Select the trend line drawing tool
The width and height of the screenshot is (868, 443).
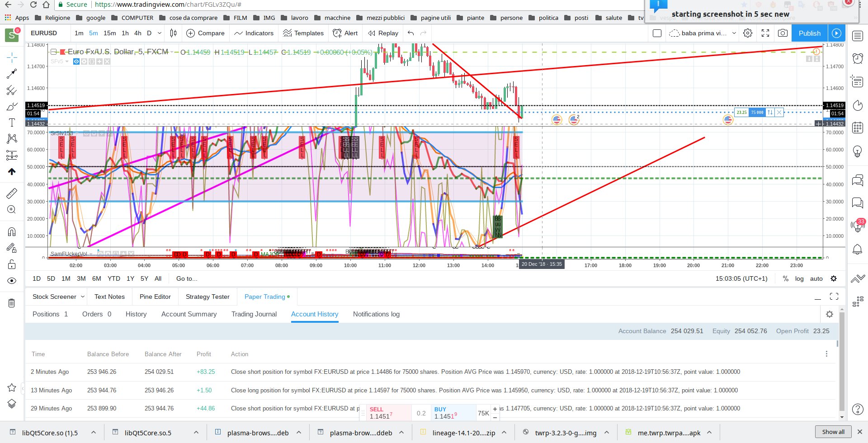point(12,73)
